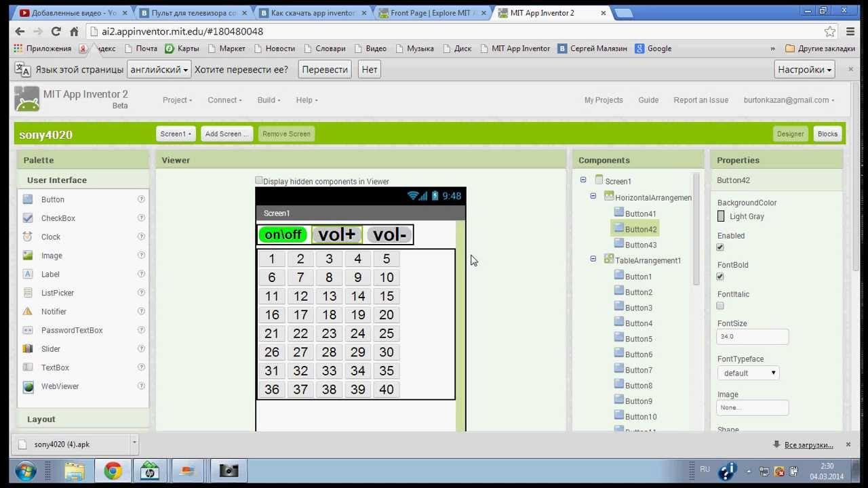Select the CheckBox palette icon

tap(28, 218)
